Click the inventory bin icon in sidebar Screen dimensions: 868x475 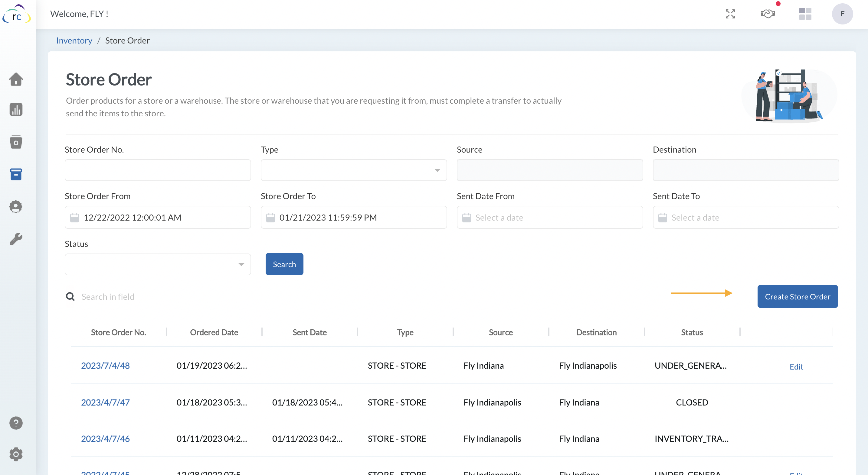(15, 142)
